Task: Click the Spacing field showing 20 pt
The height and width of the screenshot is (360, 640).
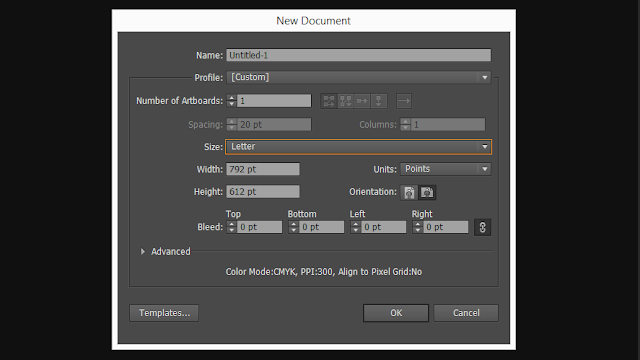Action: (274, 124)
